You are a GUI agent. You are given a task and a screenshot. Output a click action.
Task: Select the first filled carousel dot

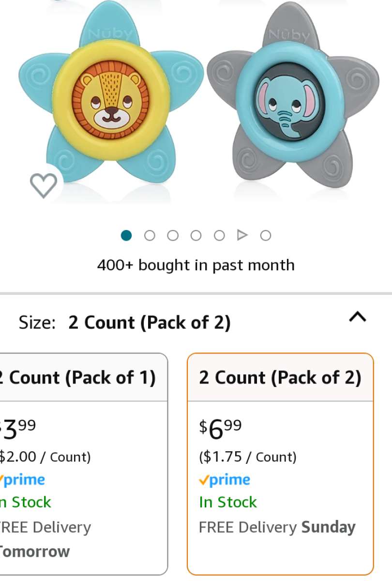(x=126, y=235)
